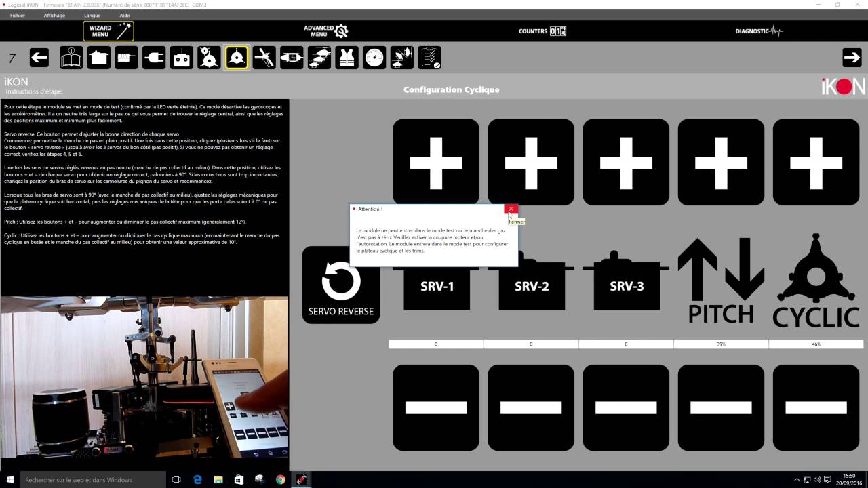Viewport: 868px width, 488px height.
Task: Decrease Pitch with its minus button
Action: tap(721, 407)
